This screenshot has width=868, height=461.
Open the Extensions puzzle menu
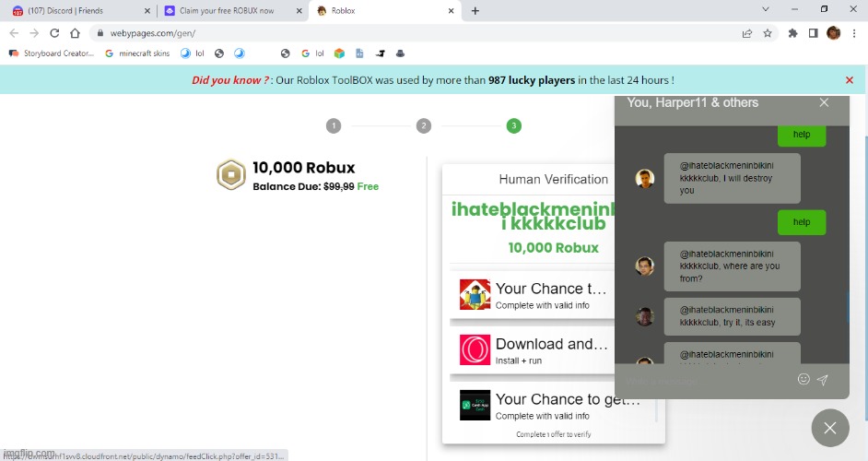[x=792, y=33]
